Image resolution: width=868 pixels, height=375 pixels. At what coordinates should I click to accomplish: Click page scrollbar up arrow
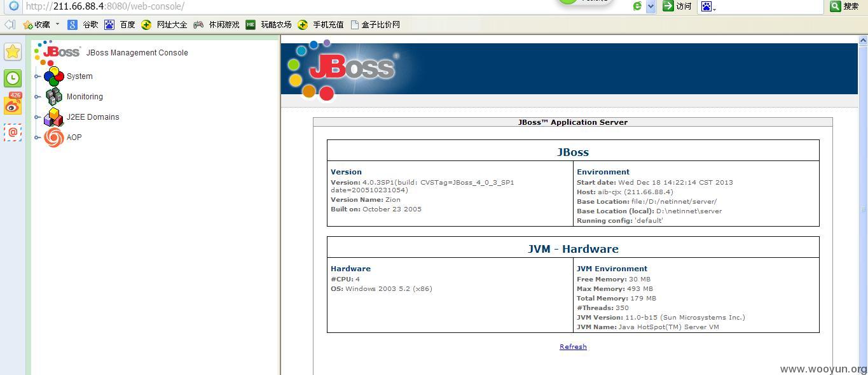863,41
